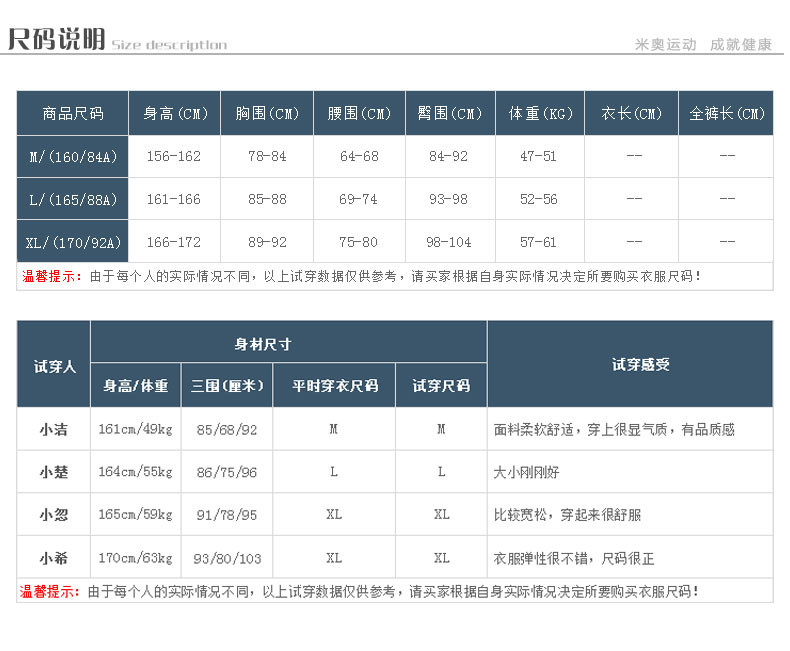Click the 尺码说明 section heading

[x=56, y=40]
